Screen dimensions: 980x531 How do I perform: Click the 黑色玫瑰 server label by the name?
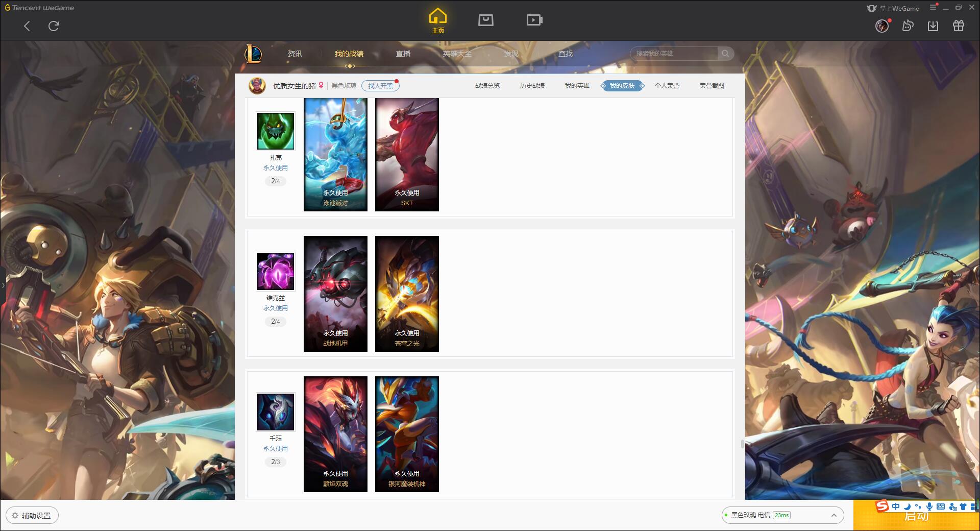(344, 86)
